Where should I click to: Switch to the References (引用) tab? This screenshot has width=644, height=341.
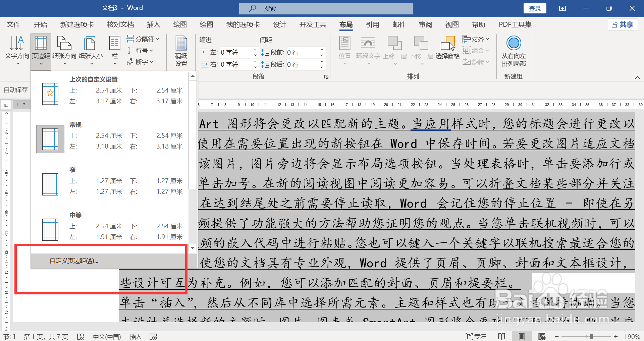(x=373, y=24)
